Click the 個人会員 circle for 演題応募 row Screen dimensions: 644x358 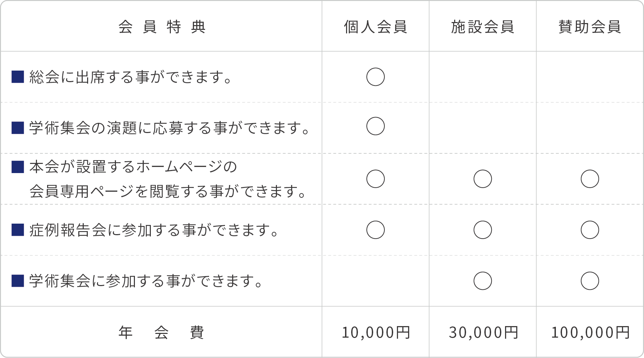[376, 126]
